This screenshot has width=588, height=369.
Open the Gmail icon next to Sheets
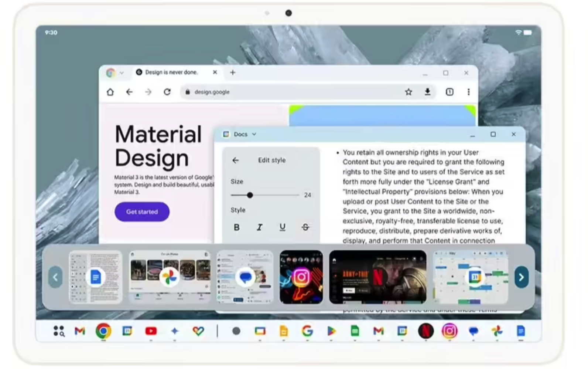coord(379,331)
